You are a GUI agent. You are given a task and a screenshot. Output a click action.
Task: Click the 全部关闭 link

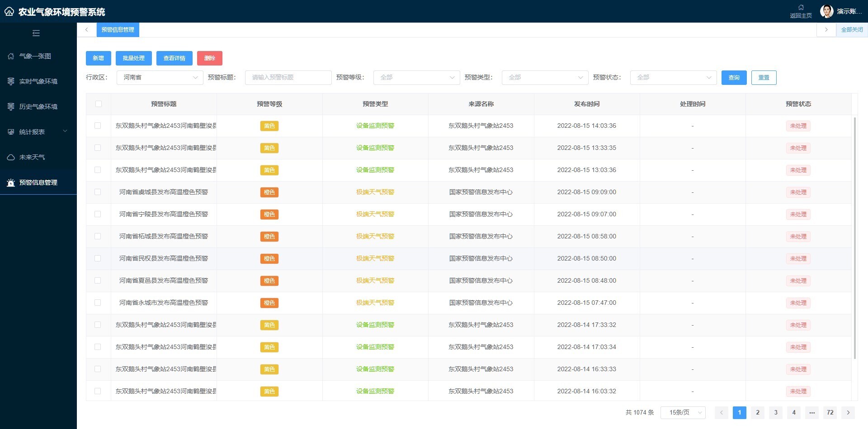pos(852,29)
